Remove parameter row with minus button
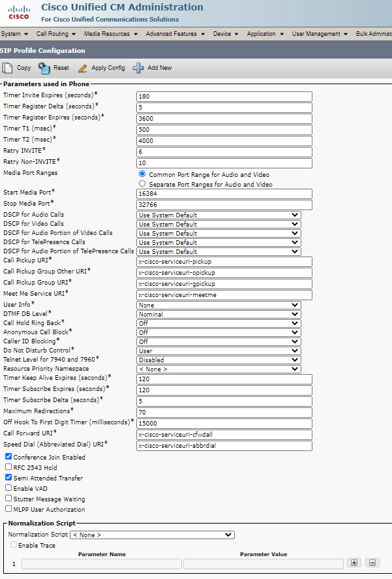Image resolution: width=392 pixels, height=579 pixels. [x=372, y=563]
